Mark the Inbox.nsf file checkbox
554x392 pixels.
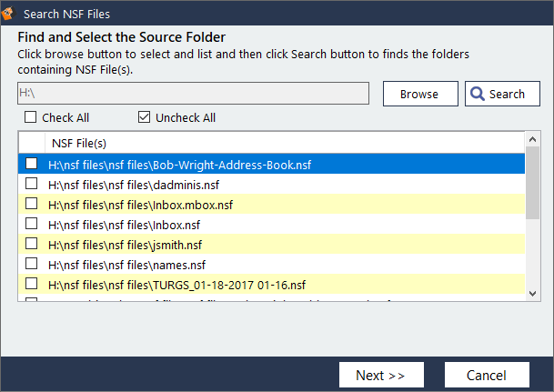tap(32, 224)
